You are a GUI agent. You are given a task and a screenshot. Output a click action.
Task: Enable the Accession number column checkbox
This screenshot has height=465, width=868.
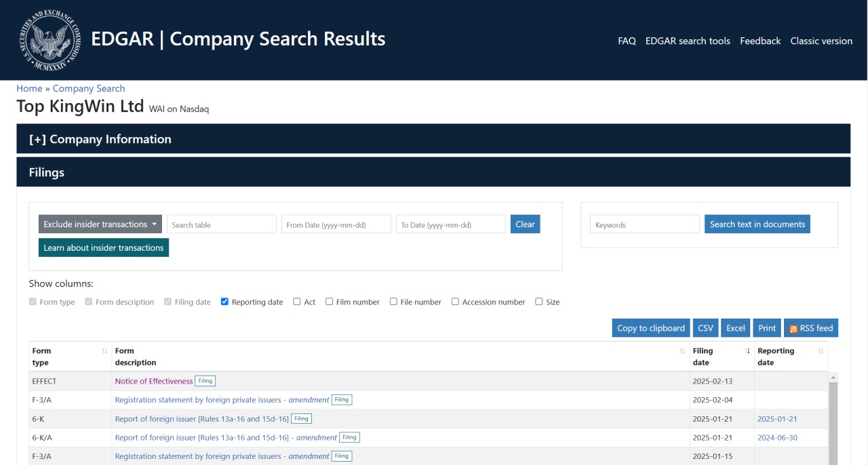[455, 302]
